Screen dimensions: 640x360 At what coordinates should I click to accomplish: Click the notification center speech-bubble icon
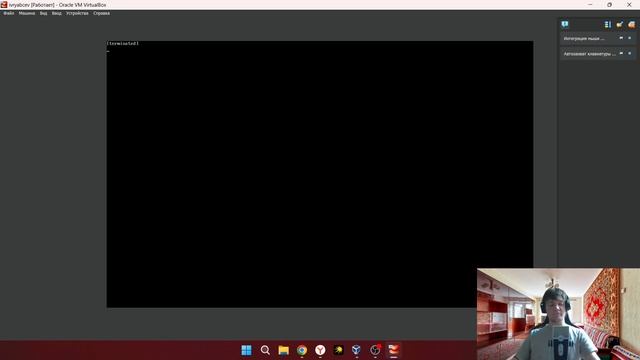[x=565, y=24]
